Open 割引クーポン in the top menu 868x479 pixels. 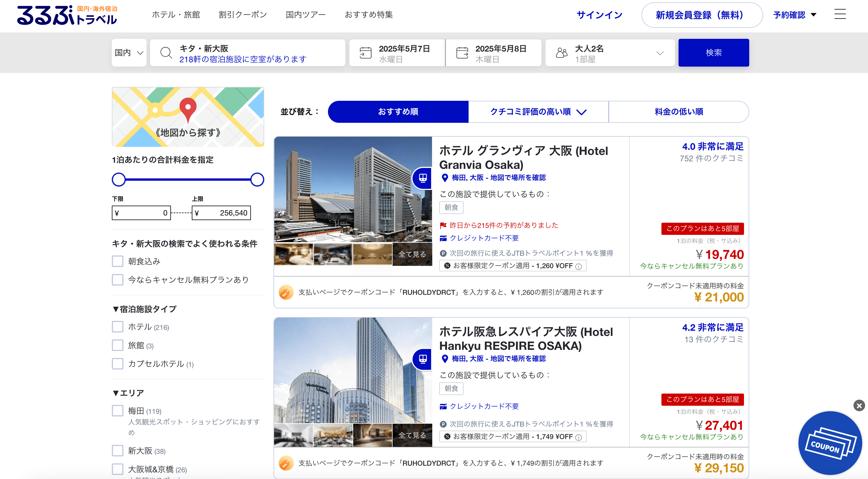242,15
